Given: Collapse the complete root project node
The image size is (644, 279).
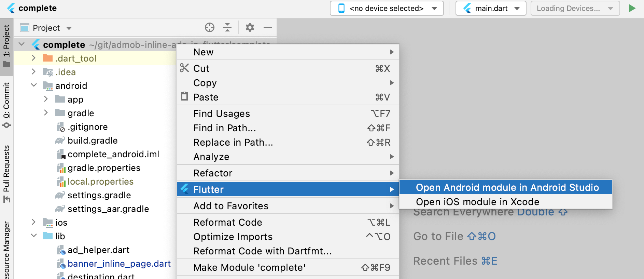Looking at the screenshot, I should click(x=22, y=44).
